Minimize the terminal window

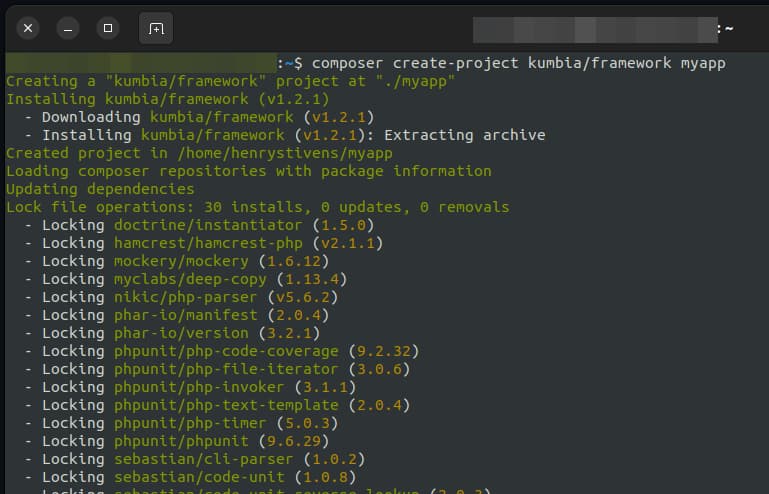tap(67, 29)
